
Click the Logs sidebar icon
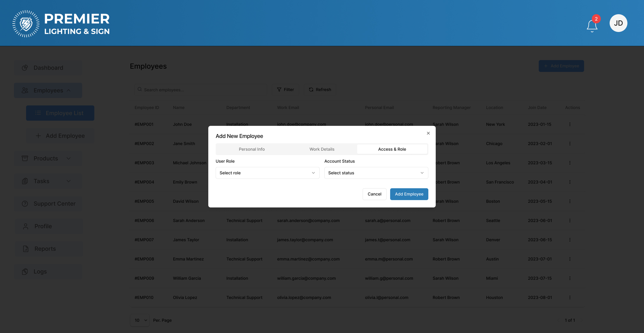pyautogui.click(x=25, y=271)
